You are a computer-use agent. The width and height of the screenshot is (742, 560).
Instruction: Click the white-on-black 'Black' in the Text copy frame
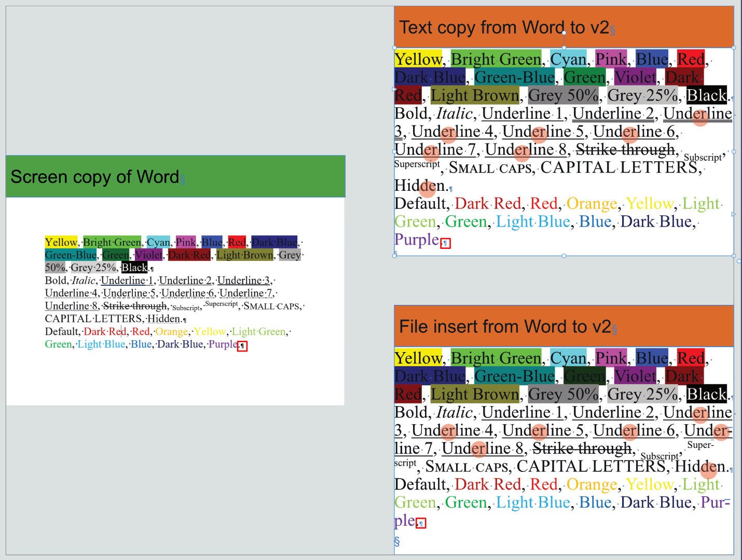click(x=706, y=95)
